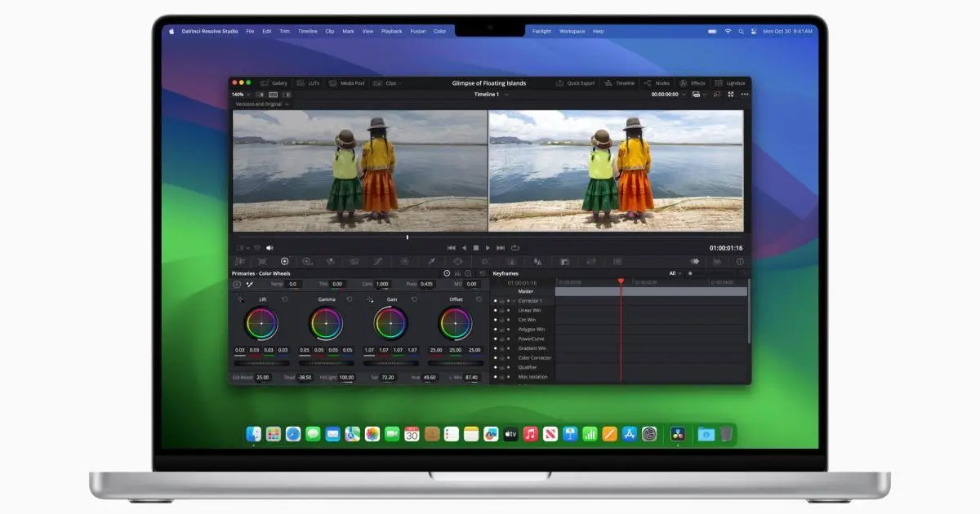Open the viewer options three-dot menu
Screen dimensions: 980x514
tap(744, 94)
